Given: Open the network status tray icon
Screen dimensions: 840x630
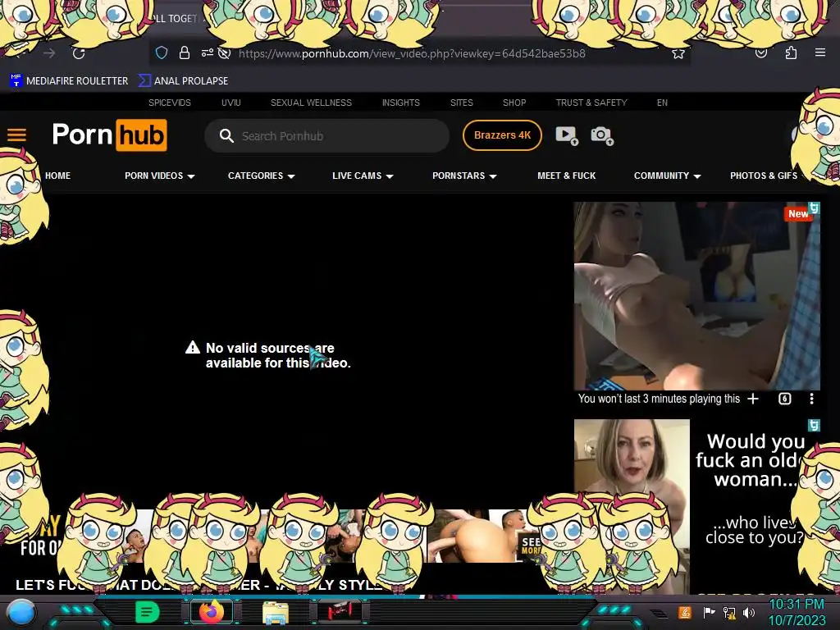Looking at the screenshot, I should click(729, 612).
